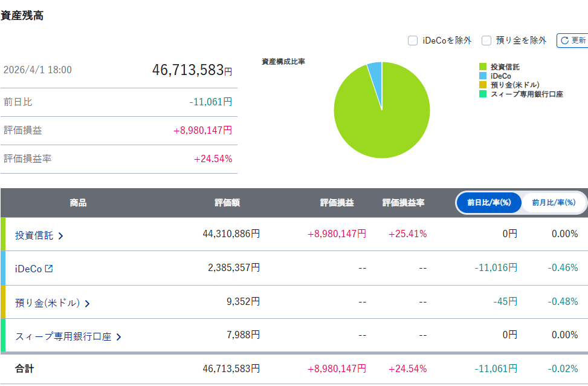
Task: Switch to 前月比/率(%) toggle option
Action: [553, 203]
